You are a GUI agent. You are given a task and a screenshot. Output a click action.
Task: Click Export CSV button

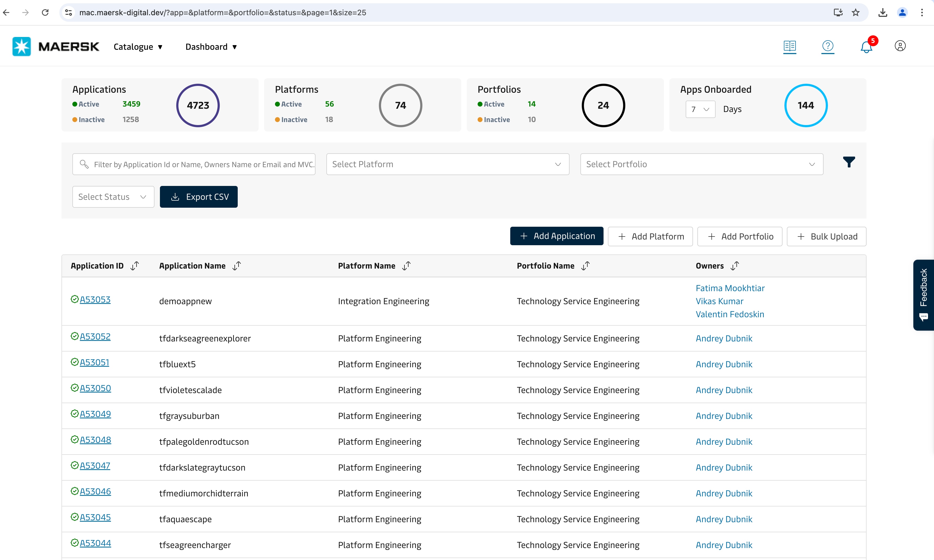click(199, 197)
